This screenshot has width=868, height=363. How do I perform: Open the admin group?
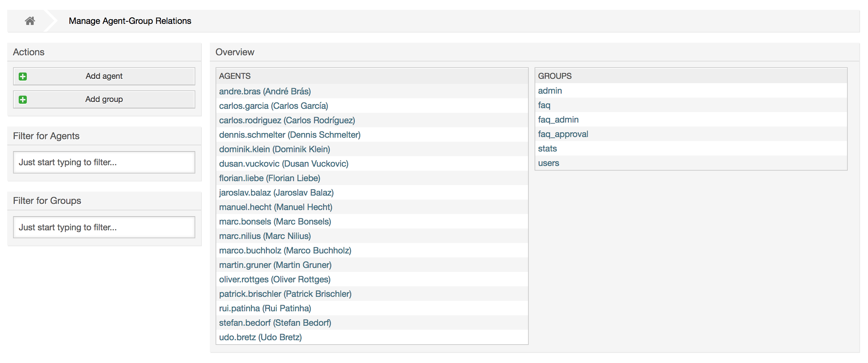(550, 91)
